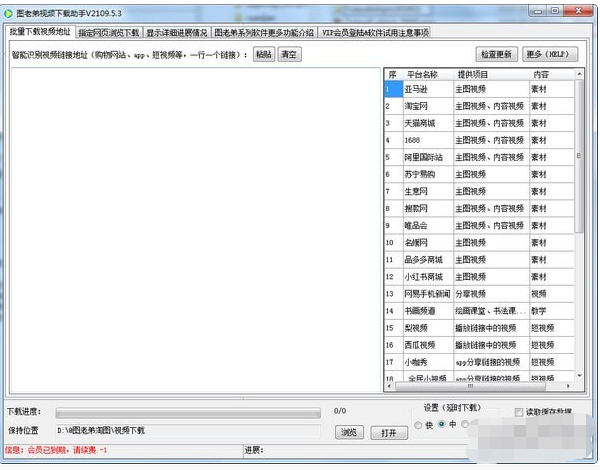
Task: Select the 阿里国际站 row
Action: coord(479,157)
